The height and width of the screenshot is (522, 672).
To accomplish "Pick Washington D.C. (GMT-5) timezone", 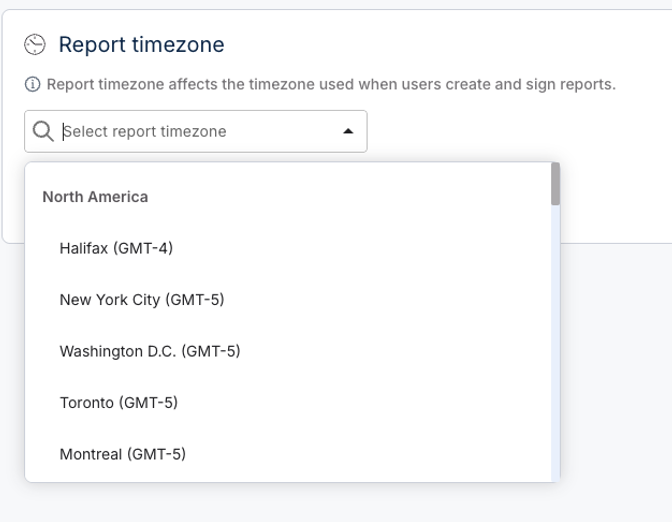I will (288, 351).
